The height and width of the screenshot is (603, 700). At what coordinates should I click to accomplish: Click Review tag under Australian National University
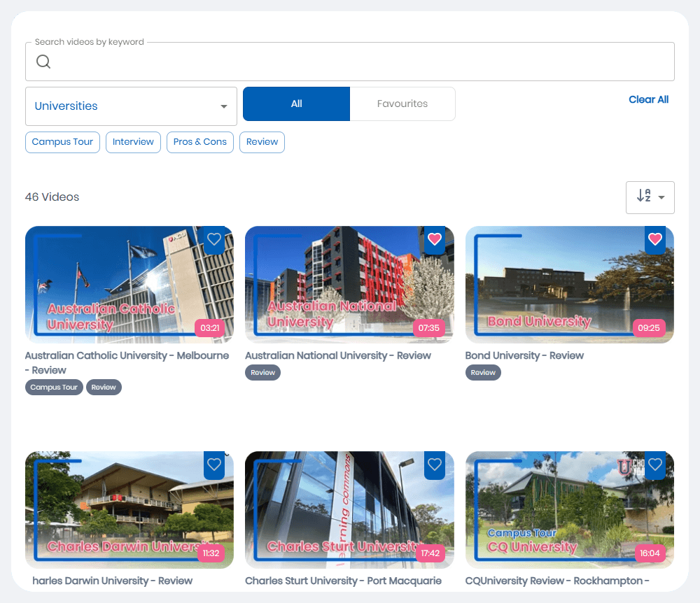pyautogui.click(x=263, y=372)
